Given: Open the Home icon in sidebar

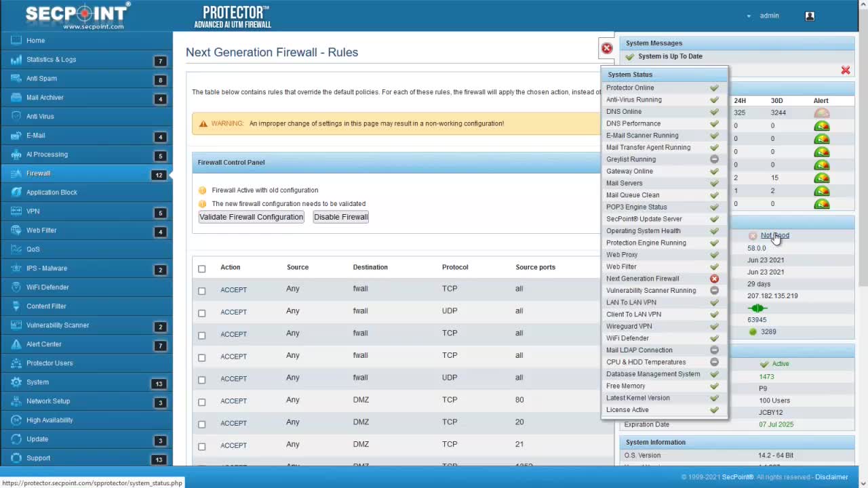Looking at the screenshot, I should click(x=16, y=41).
